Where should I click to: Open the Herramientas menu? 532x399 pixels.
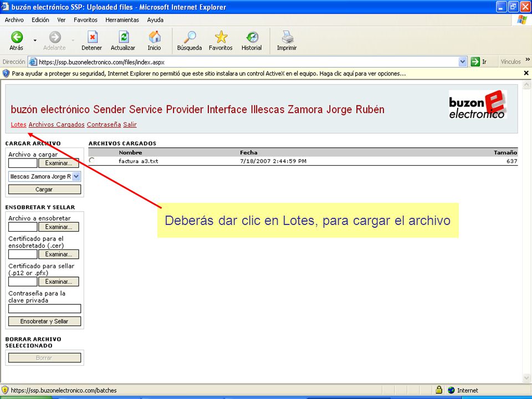point(122,20)
